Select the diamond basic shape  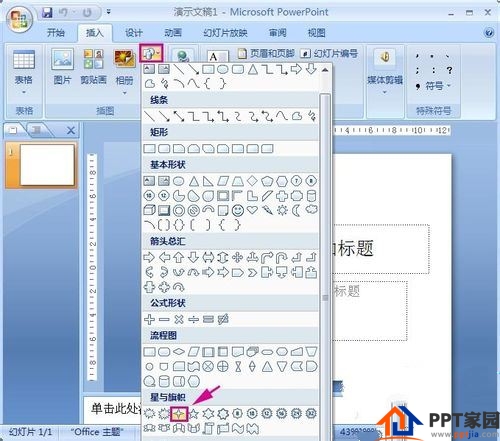pos(252,181)
